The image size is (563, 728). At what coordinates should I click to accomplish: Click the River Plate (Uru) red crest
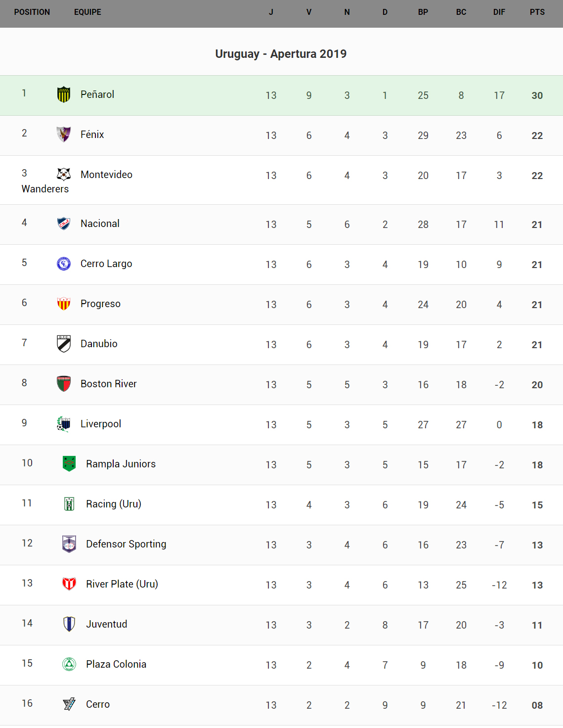click(x=69, y=584)
